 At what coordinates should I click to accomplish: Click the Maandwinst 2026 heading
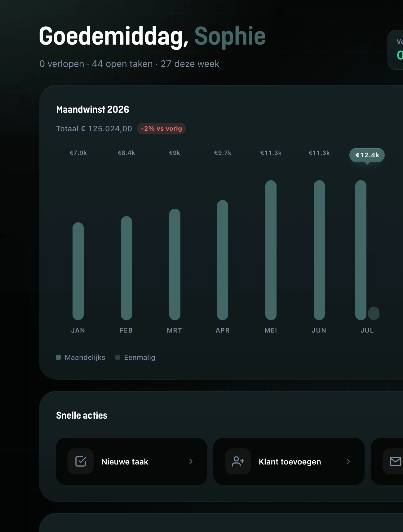pos(92,109)
